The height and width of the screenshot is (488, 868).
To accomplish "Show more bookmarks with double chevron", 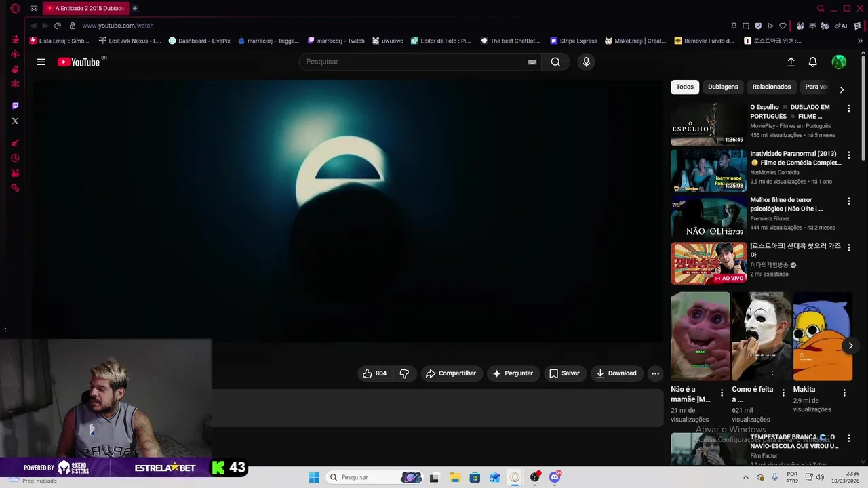I will pyautogui.click(x=860, y=41).
